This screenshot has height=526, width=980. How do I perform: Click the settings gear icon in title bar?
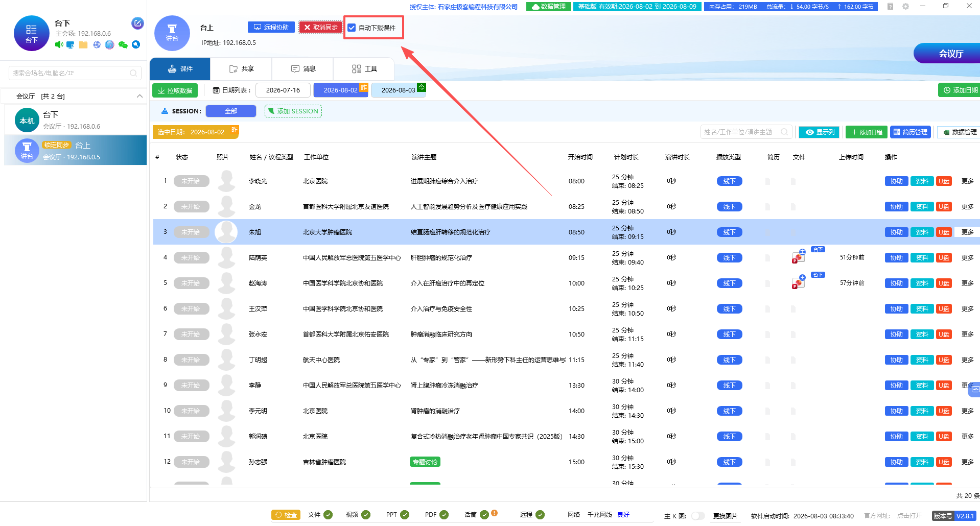pos(905,7)
